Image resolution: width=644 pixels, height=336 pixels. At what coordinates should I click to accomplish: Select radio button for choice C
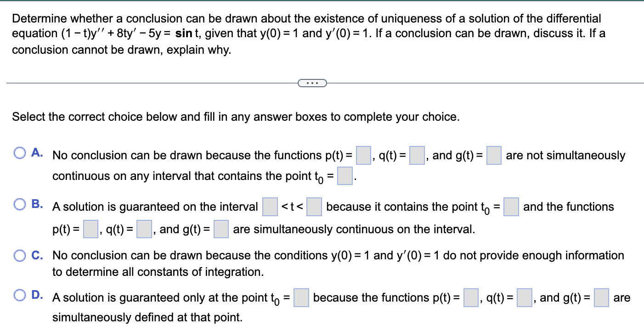(x=19, y=256)
